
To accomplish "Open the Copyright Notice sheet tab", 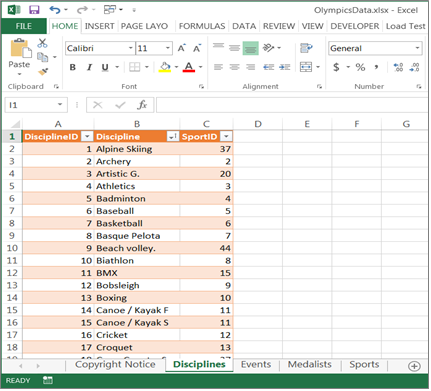I will pyautogui.click(x=115, y=364).
